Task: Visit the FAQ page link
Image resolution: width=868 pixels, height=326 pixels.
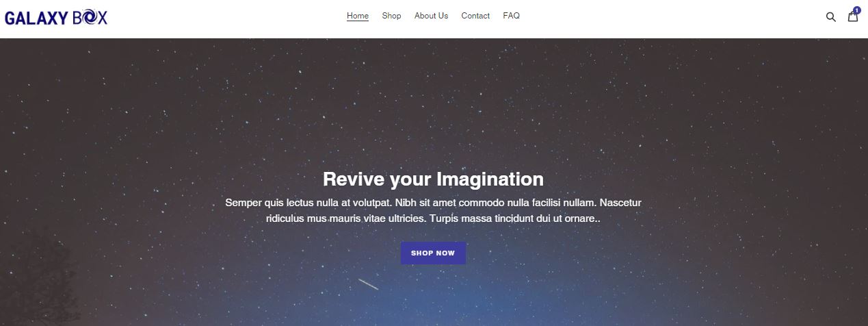Action: click(511, 16)
